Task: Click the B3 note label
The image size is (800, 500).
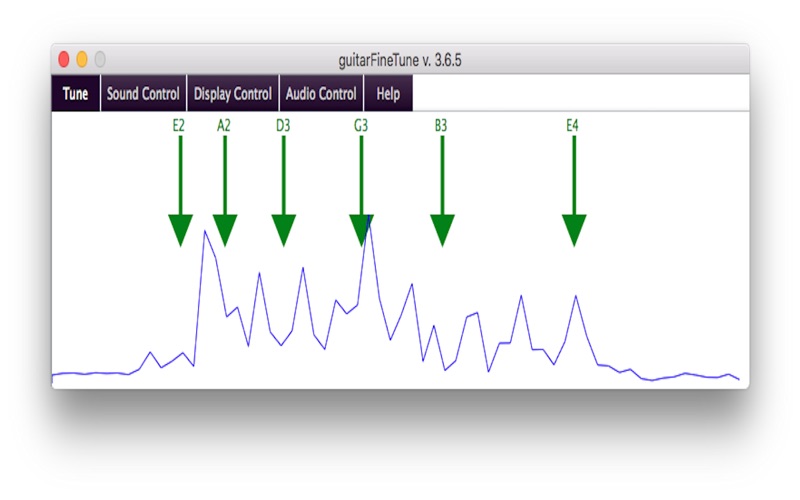Action: [441, 126]
